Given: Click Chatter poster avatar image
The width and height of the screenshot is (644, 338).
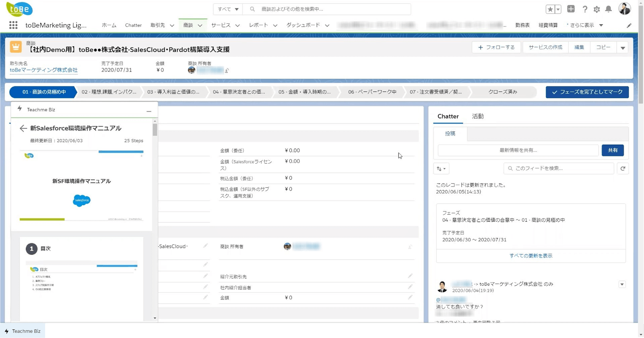Looking at the screenshot, I should pyautogui.click(x=442, y=286).
